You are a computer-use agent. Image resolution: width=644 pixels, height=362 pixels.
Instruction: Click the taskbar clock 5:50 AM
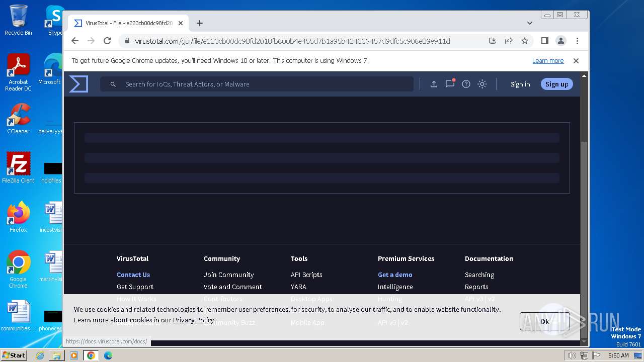pos(618,355)
